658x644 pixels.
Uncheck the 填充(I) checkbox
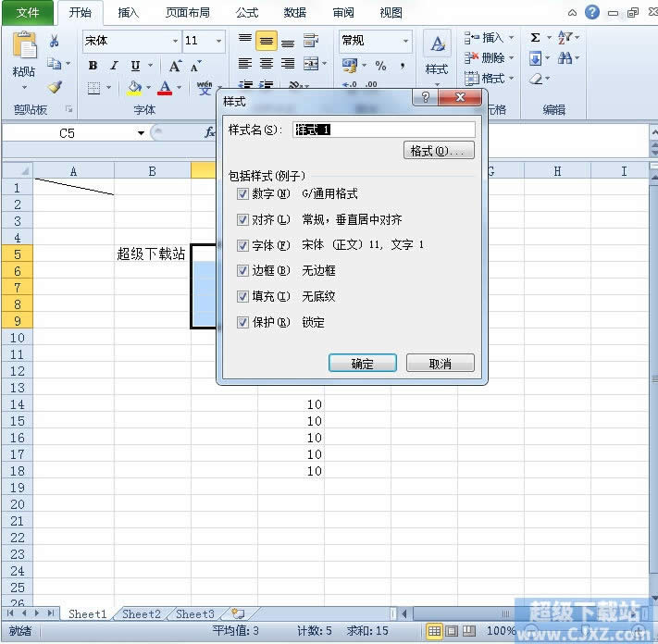[242, 297]
